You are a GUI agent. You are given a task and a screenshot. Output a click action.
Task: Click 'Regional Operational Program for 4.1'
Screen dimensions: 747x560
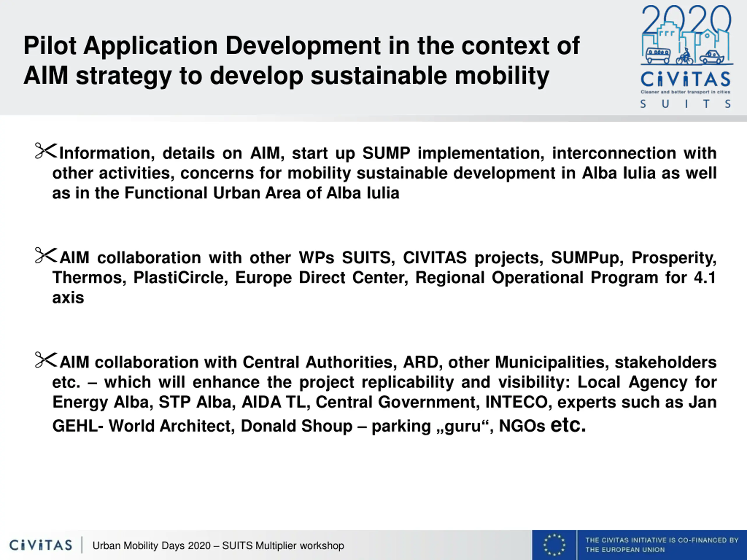(x=566, y=278)
